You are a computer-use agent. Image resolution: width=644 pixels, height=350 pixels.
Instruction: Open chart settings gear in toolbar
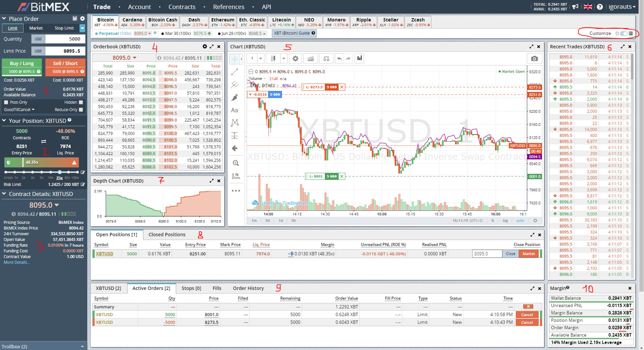tap(295, 58)
